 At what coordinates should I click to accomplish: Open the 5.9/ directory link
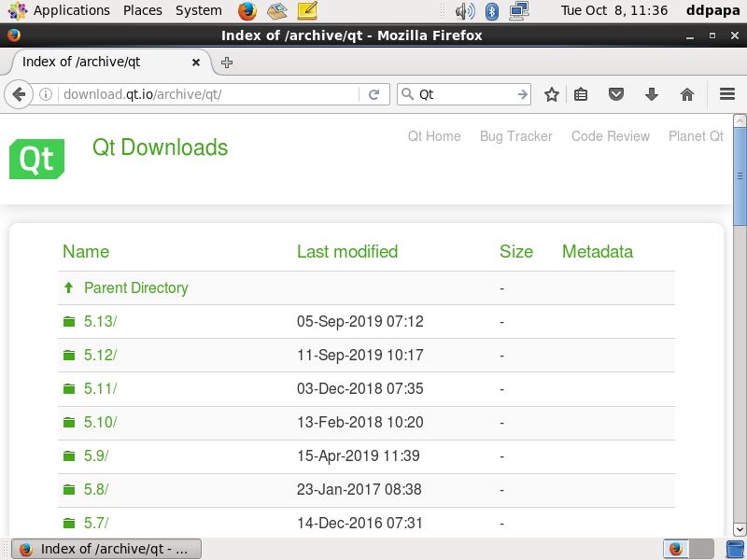click(x=97, y=455)
